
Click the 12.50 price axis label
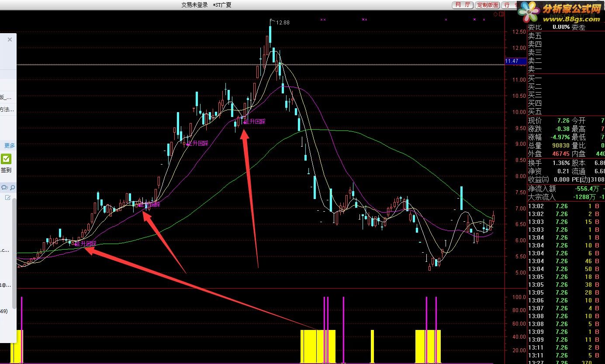click(519, 32)
